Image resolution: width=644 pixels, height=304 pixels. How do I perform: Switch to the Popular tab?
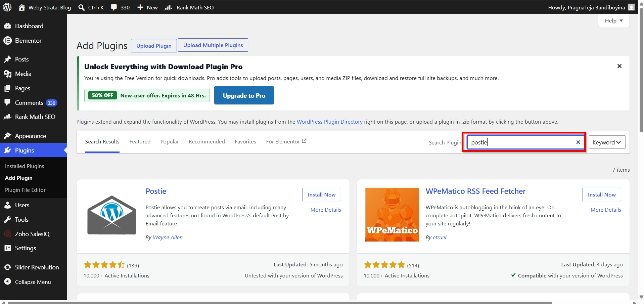point(170,142)
